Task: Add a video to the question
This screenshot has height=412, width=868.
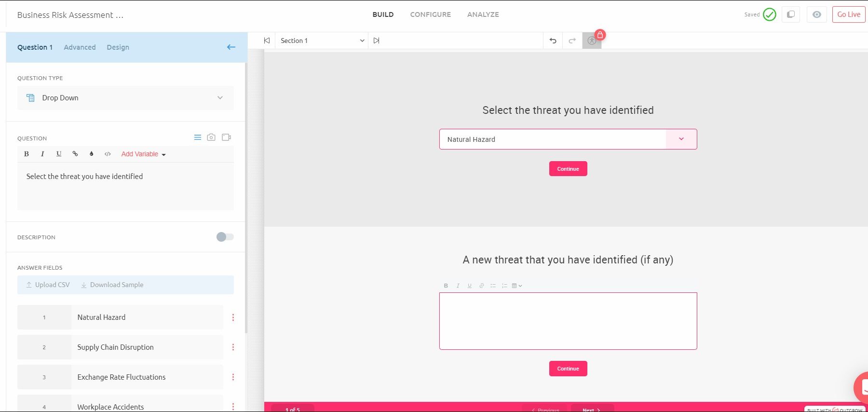Action: 226,137
